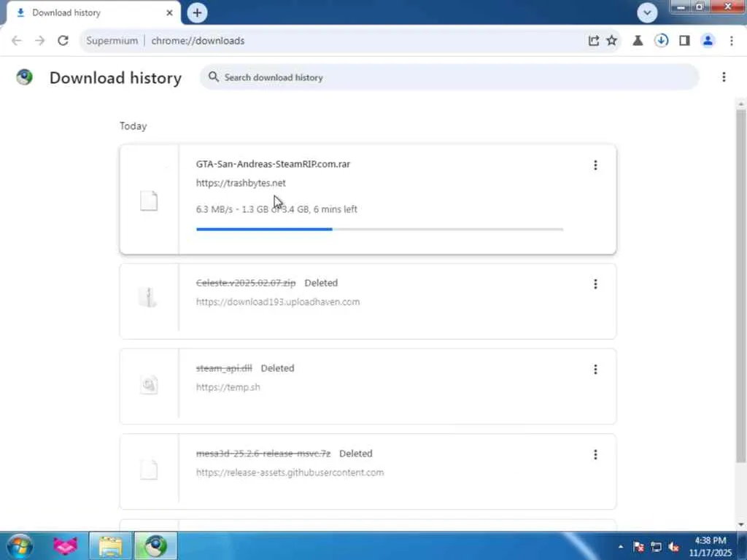Open a new tab with plus button
Screen dimensions: 747x560
click(197, 13)
